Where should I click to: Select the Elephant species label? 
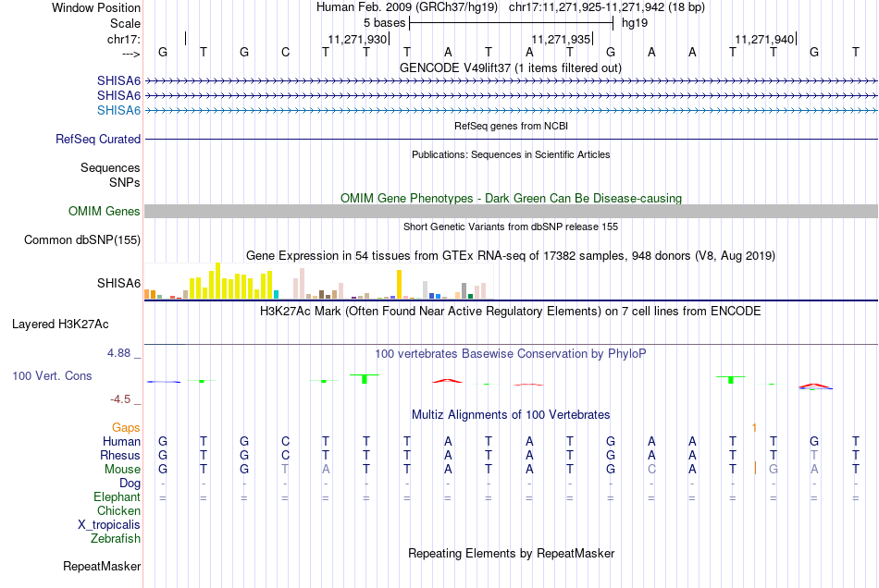(x=117, y=496)
